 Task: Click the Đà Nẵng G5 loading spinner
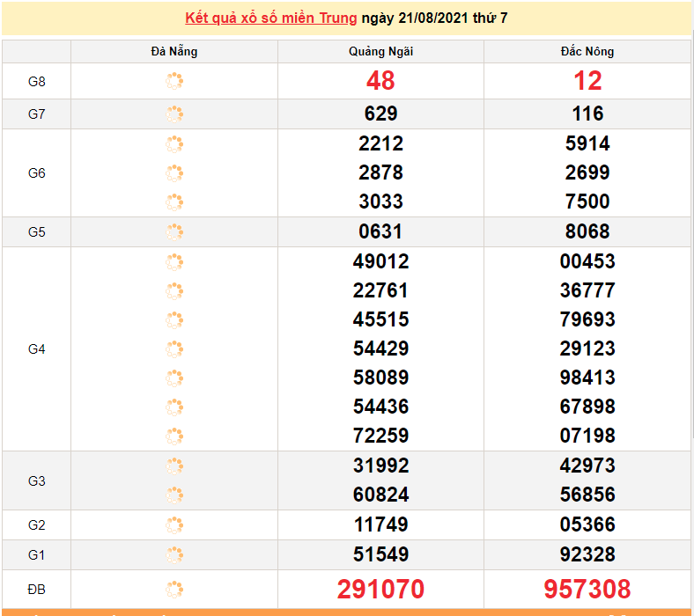pos(174,232)
